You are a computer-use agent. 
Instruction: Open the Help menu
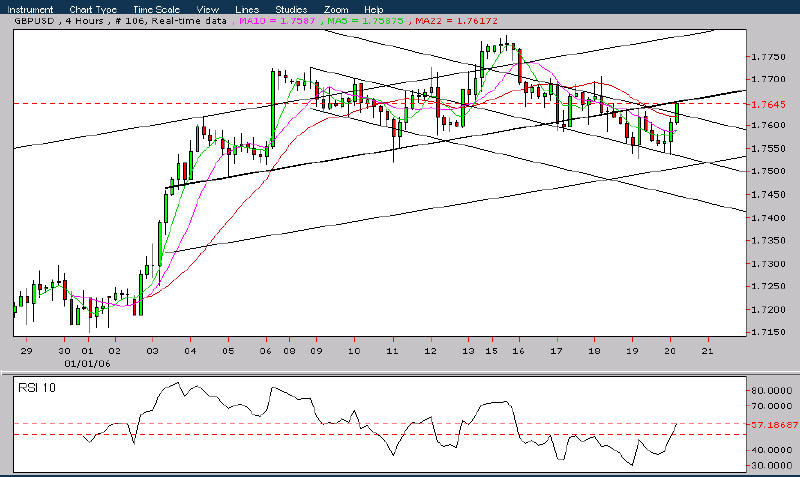point(373,9)
